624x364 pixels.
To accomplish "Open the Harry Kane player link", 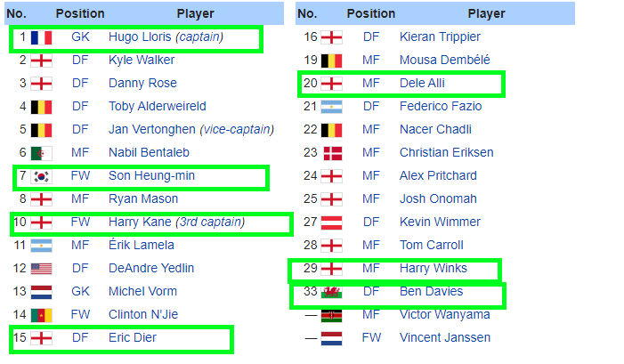I will click(x=140, y=222).
